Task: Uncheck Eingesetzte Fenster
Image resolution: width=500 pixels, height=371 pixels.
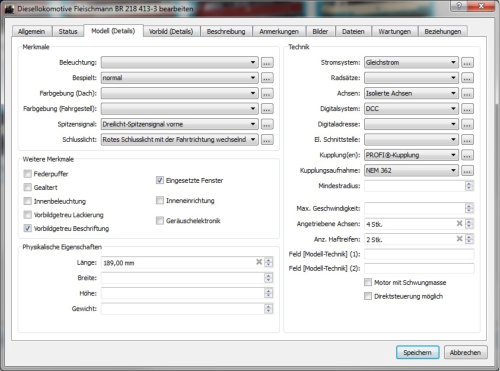Action: pos(160,180)
